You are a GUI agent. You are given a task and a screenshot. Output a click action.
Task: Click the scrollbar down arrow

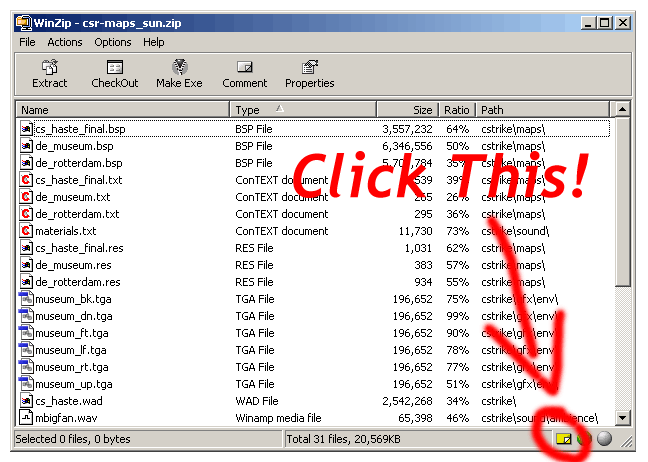point(623,418)
